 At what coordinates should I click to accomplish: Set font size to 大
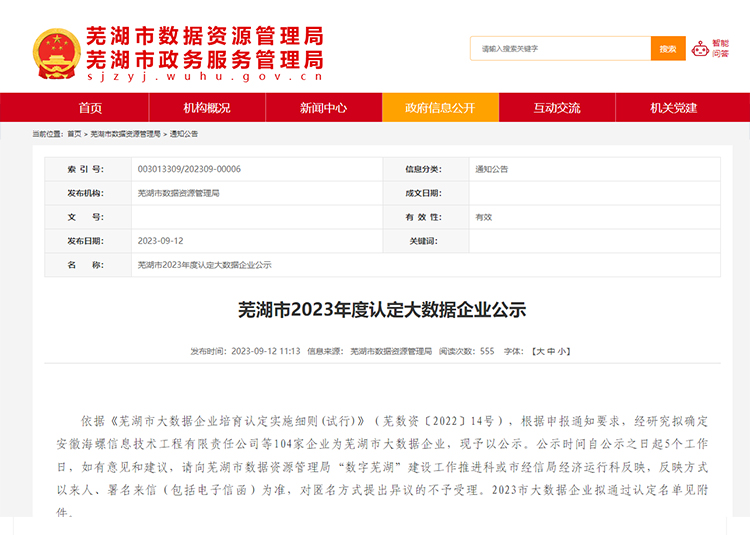[540, 351]
